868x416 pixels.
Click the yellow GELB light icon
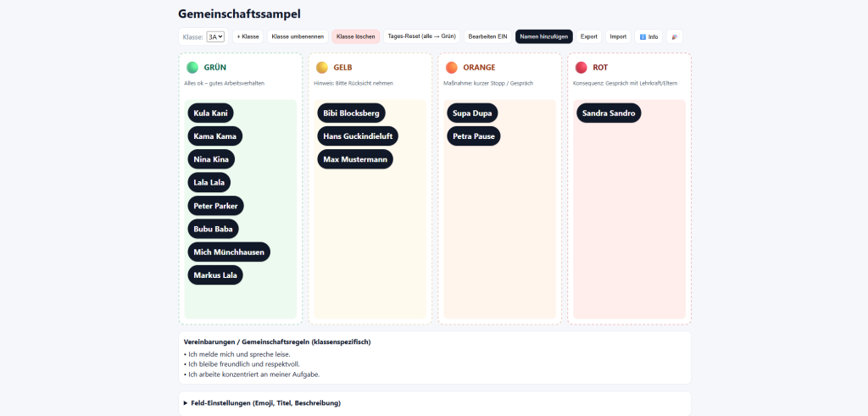[322, 68]
